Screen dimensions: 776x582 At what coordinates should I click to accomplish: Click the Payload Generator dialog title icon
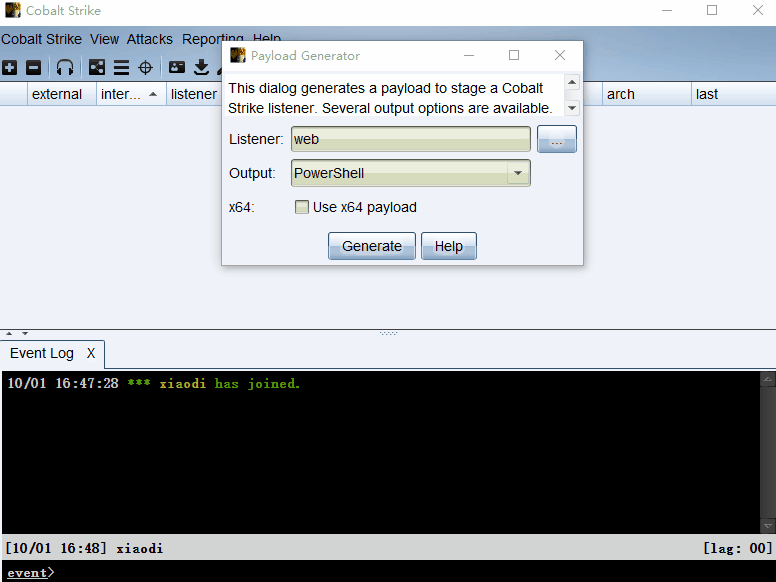pyautogui.click(x=238, y=55)
